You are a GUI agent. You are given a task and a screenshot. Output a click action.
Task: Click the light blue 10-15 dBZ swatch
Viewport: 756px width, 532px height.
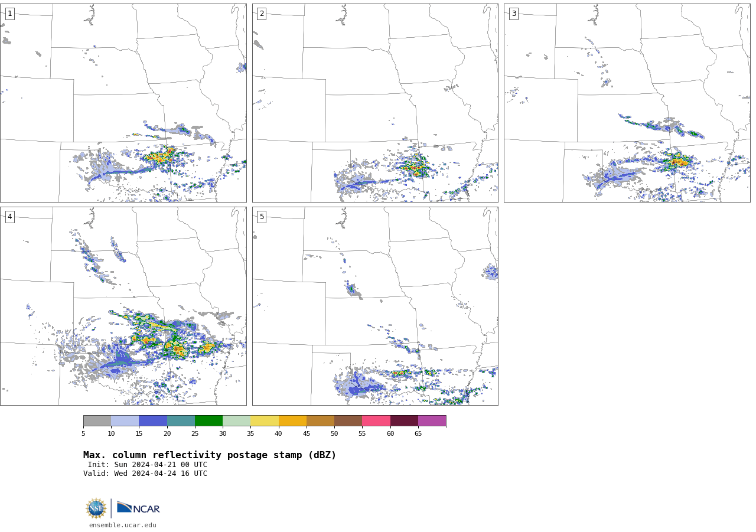point(125,420)
